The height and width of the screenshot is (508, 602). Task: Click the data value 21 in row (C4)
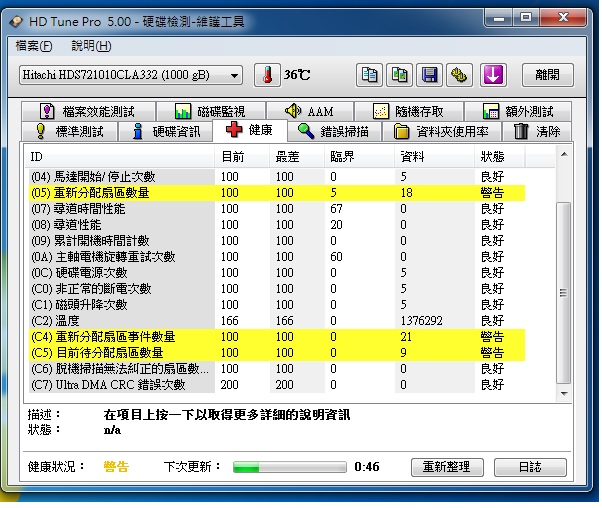(x=406, y=337)
